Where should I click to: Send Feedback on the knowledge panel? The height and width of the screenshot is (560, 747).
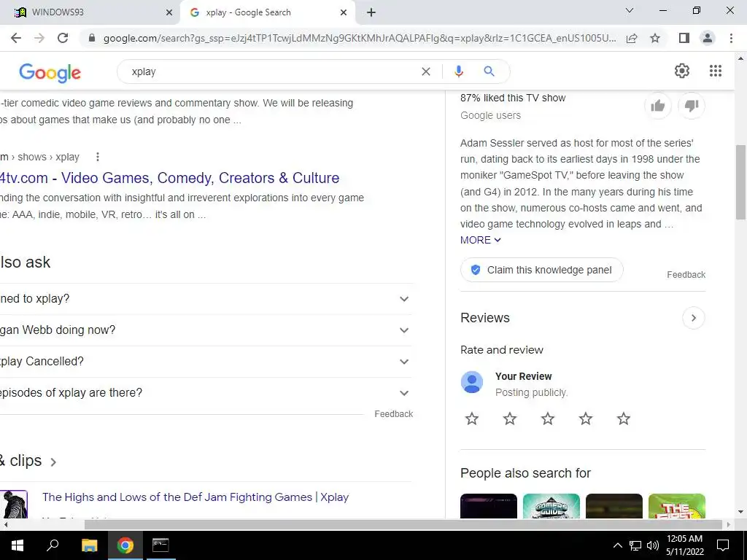(x=686, y=275)
